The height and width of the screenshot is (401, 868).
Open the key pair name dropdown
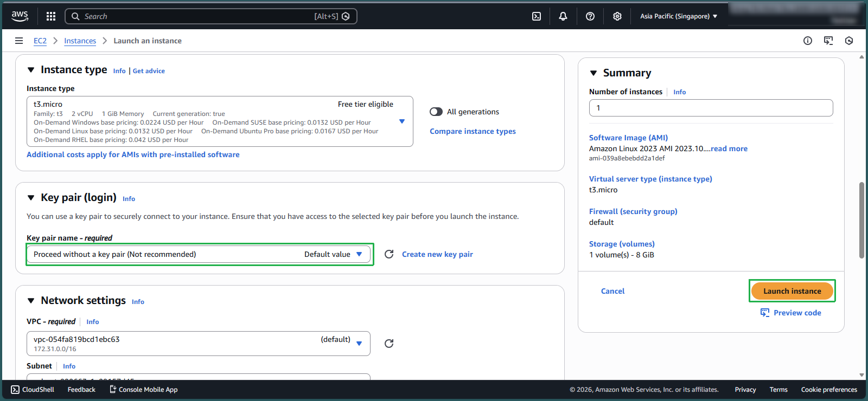pyautogui.click(x=199, y=254)
